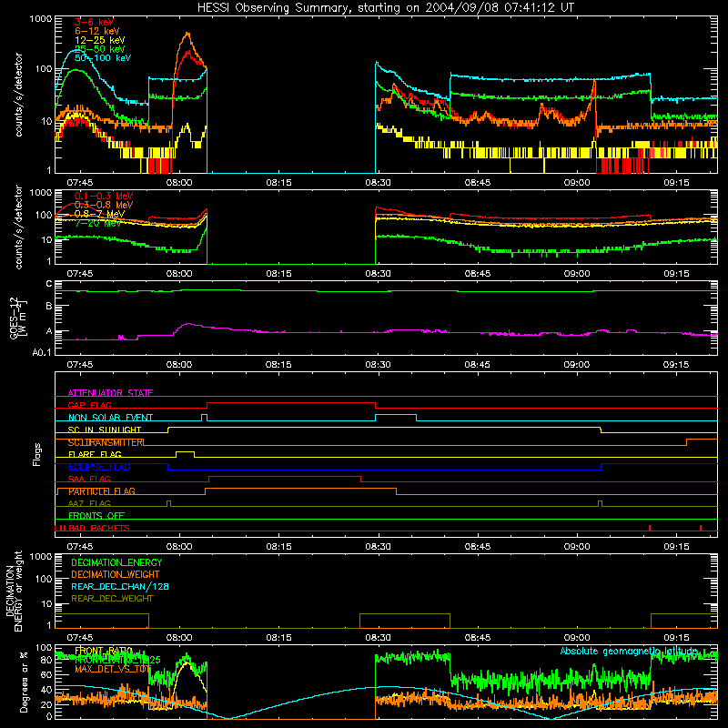Screen dimensions: 728x728
Task: Select the FLARE_FLAG label
Action: click(95, 454)
